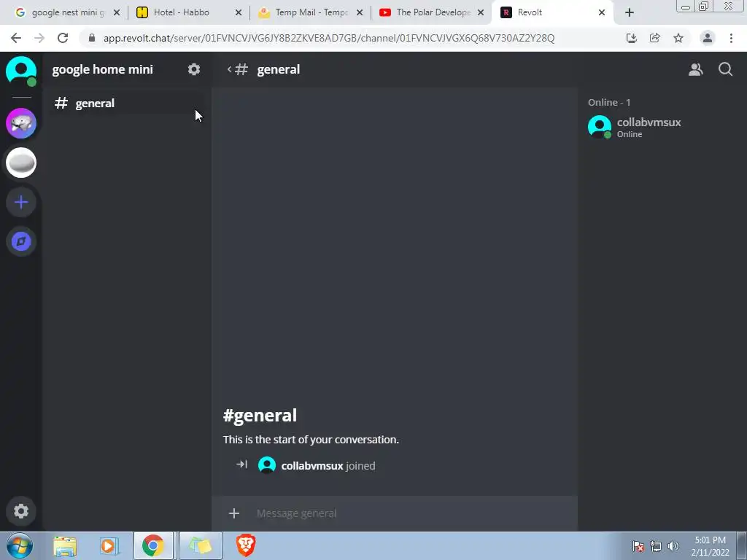This screenshot has width=747, height=560.
Task: Select the general channel in sidebar
Action: point(126,104)
